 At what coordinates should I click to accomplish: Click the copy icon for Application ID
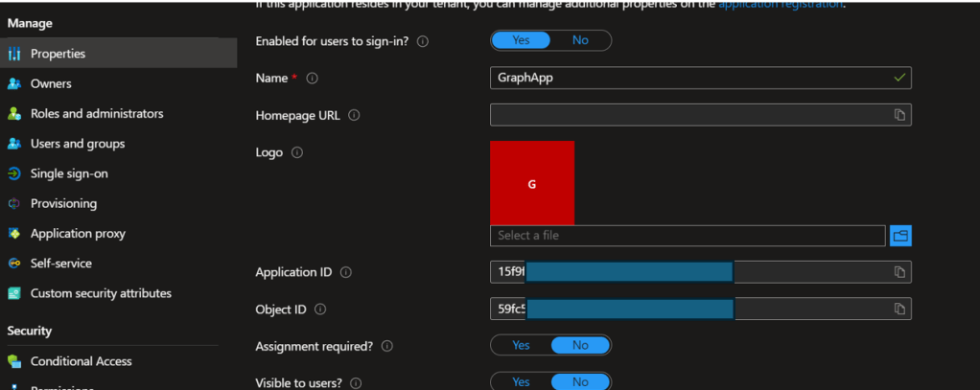coord(899,272)
